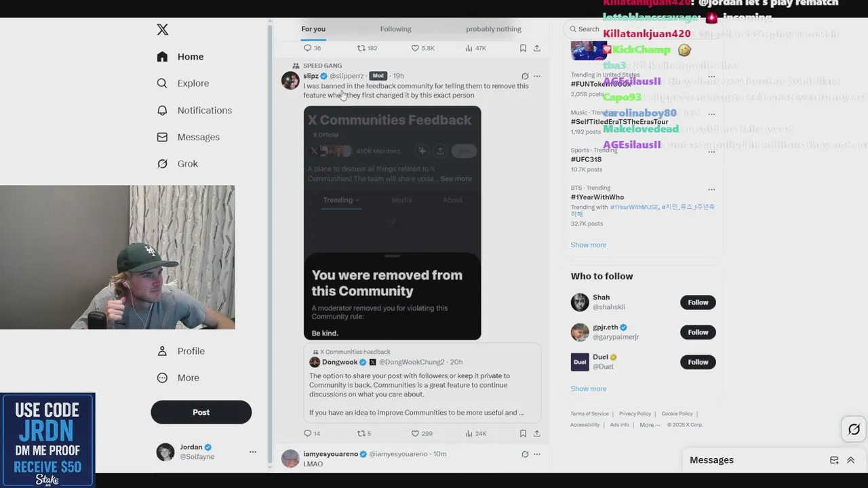The width and height of the screenshot is (868, 488).
Task: Open Shah profile avatar
Action: point(580,302)
